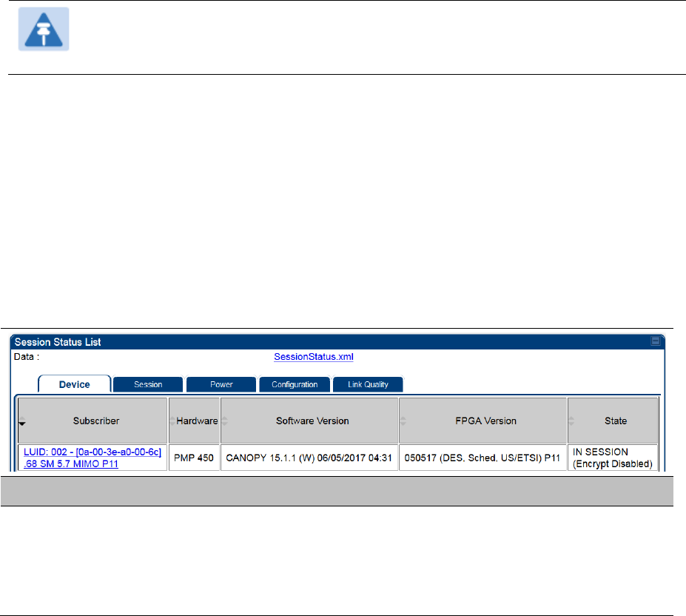Click the Session Status List title
Screen dimensions: 686x616
pos(58,342)
